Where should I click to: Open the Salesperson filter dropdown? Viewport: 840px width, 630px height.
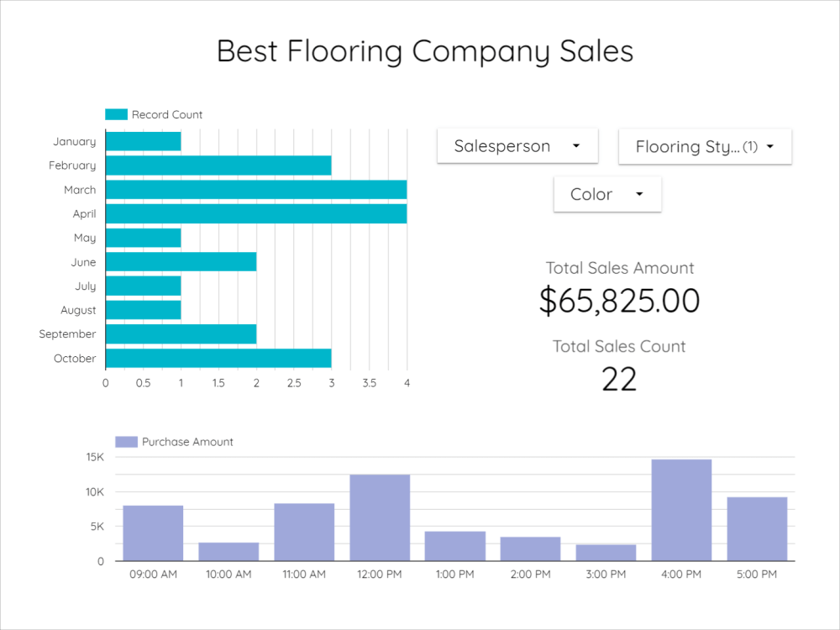(517, 145)
